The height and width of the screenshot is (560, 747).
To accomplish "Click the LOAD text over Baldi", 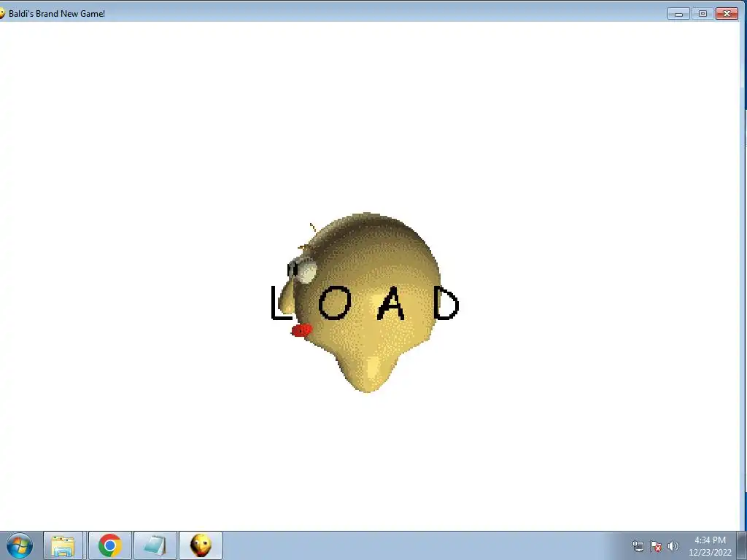I will coord(365,303).
